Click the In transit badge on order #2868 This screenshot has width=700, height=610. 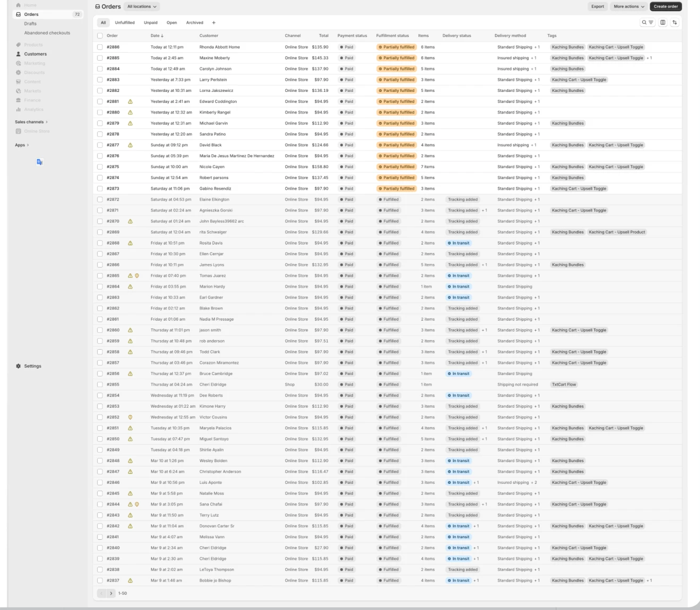pos(458,243)
